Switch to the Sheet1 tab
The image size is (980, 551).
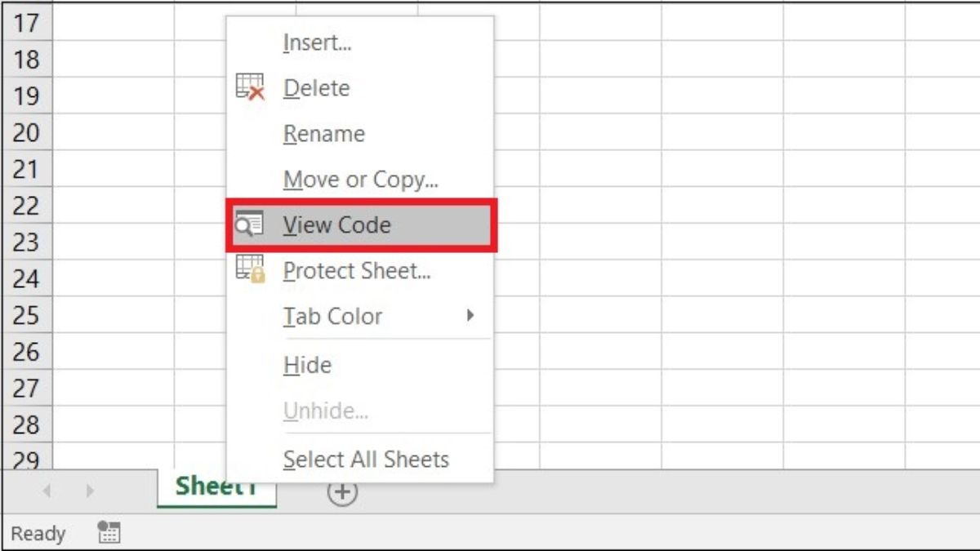(216, 487)
